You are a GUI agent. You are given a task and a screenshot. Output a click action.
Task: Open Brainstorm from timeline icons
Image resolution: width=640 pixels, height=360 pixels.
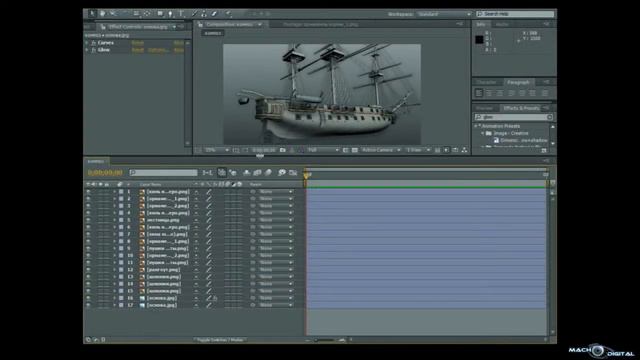282,173
